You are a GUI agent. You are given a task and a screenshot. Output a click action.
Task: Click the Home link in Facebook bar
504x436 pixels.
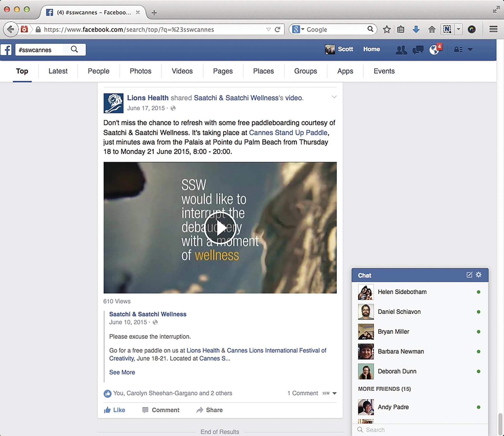point(372,49)
